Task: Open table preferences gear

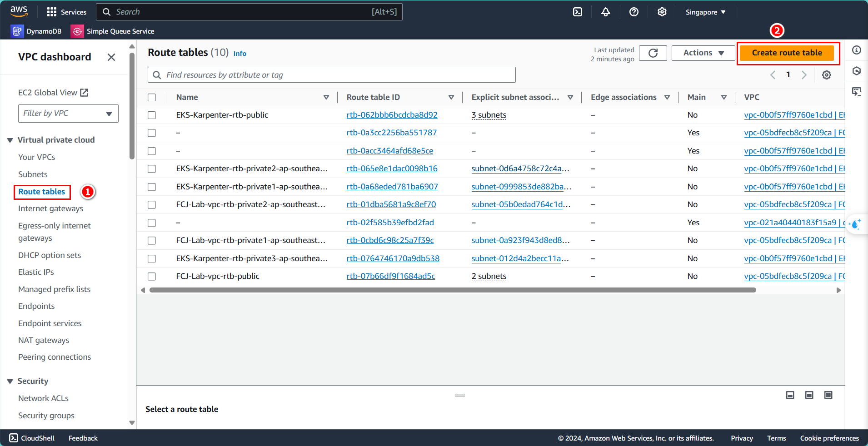Action: (x=827, y=75)
